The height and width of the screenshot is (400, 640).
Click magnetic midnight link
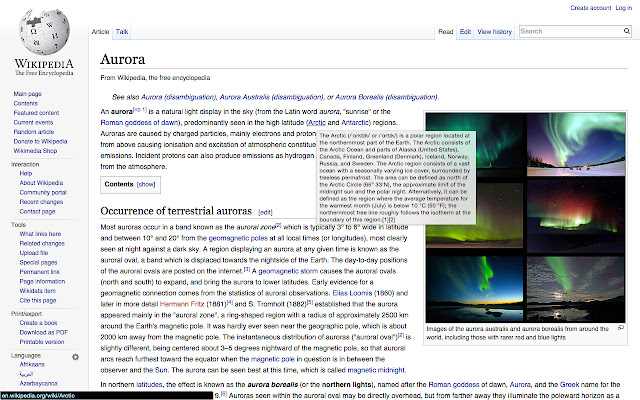[376, 370]
